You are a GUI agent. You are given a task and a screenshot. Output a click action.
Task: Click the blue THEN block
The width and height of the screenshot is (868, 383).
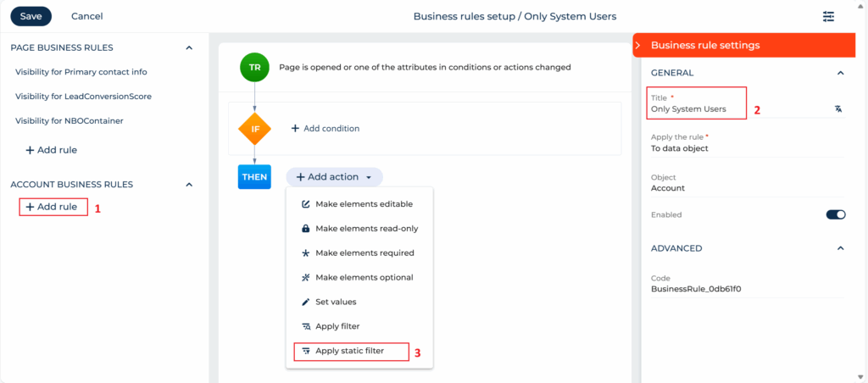tap(254, 177)
